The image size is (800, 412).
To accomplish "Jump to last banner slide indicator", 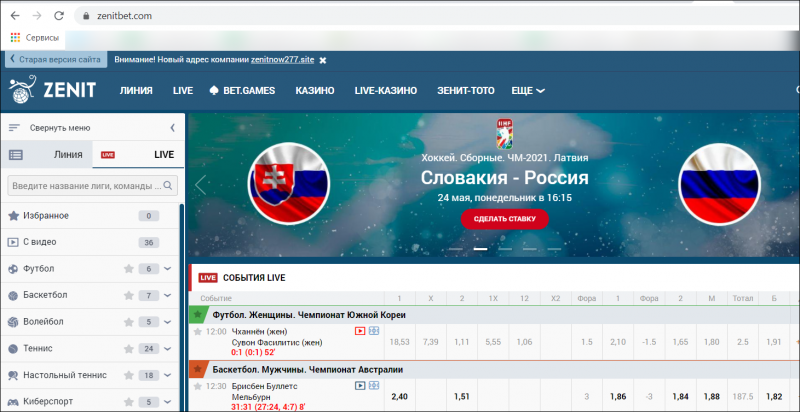I will pos(555,249).
